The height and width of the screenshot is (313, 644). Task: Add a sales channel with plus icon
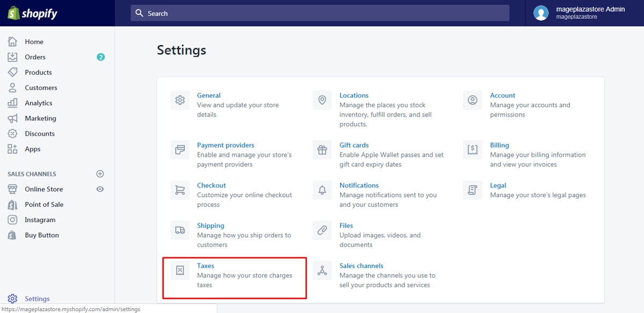click(x=100, y=174)
